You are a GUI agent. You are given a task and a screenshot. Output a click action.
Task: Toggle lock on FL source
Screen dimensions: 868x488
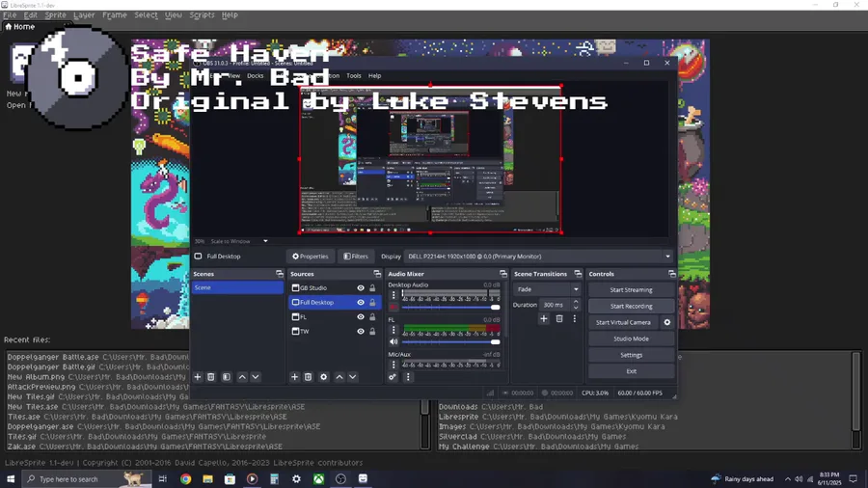372,317
